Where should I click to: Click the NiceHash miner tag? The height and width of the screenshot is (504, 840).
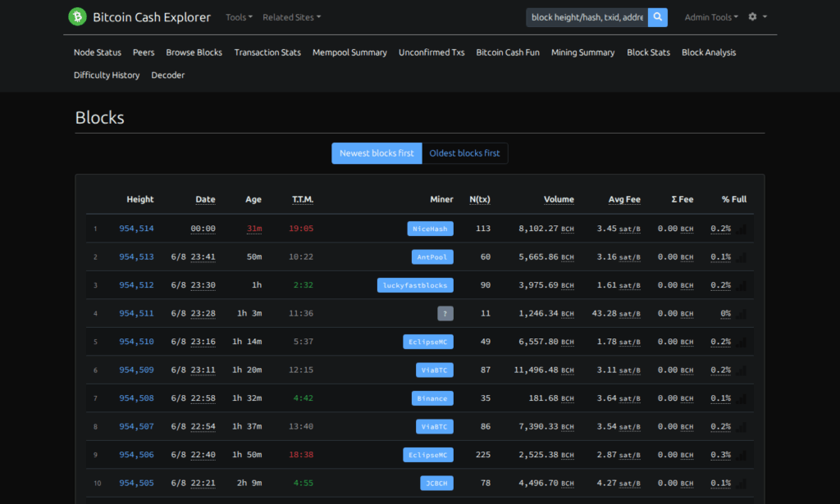430,229
